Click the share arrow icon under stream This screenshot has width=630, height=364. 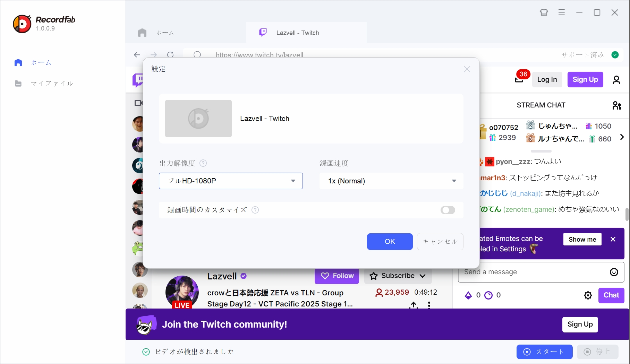click(414, 305)
